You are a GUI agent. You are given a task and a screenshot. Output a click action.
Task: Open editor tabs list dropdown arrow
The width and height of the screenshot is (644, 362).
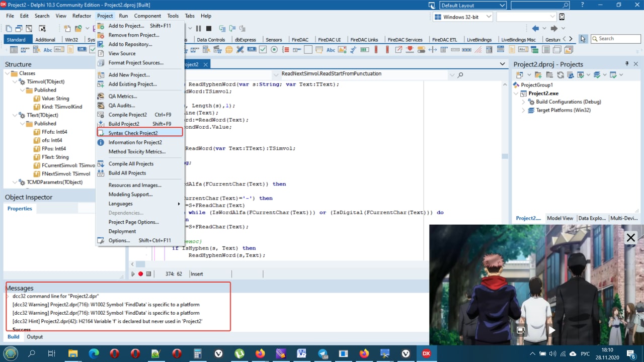(x=502, y=64)
